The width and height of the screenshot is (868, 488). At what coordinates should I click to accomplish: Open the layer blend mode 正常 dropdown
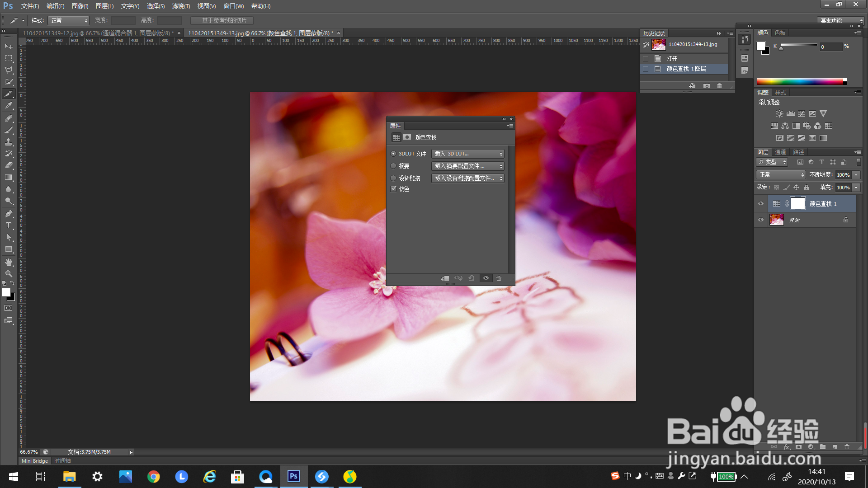tap(781, 175)
